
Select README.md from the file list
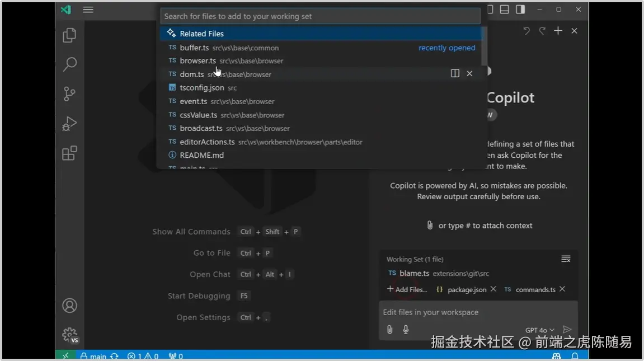320,155
